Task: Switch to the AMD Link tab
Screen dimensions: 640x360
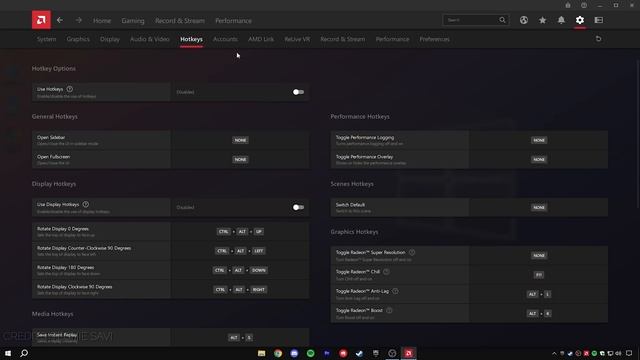Action: click(x=261, y=39)
